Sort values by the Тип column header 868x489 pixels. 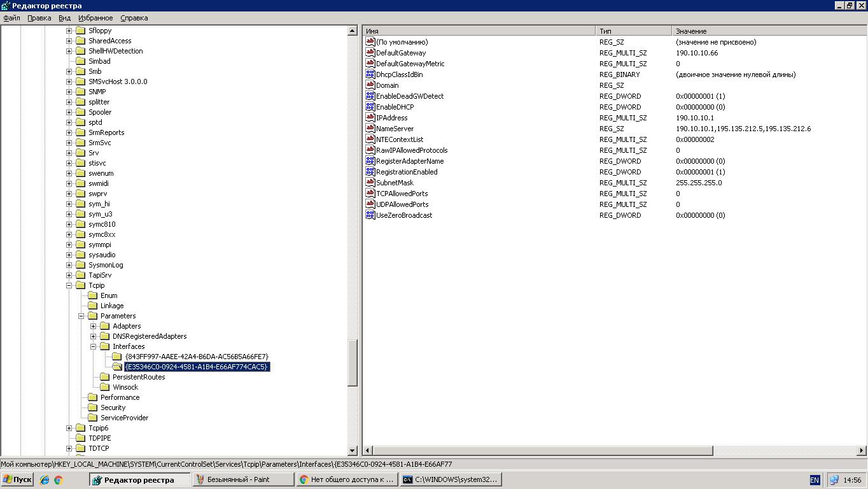point(634,31)
